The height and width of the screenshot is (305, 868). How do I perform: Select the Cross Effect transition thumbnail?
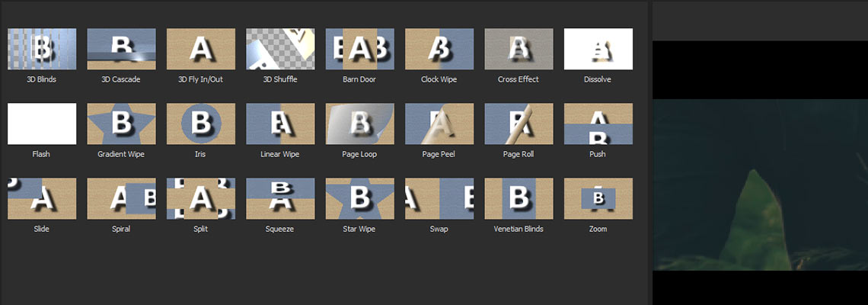pos(519,49)
